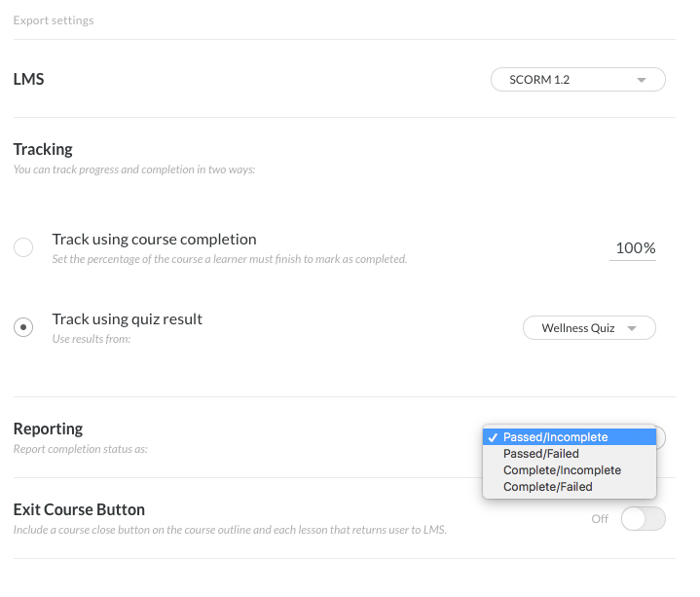Click the 100% completion percentage field
700x597 pixels.
(x=634, y=247)
